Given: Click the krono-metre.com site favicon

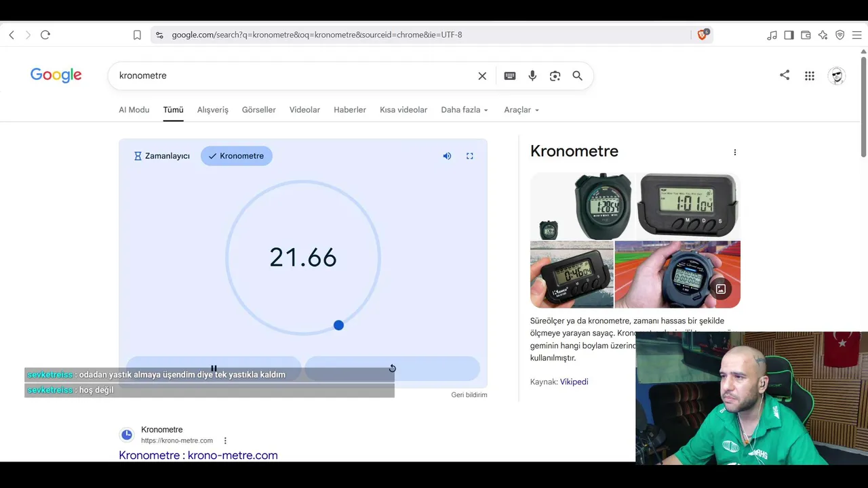Looking at the screenshot, I should click(x=127, y=435).
